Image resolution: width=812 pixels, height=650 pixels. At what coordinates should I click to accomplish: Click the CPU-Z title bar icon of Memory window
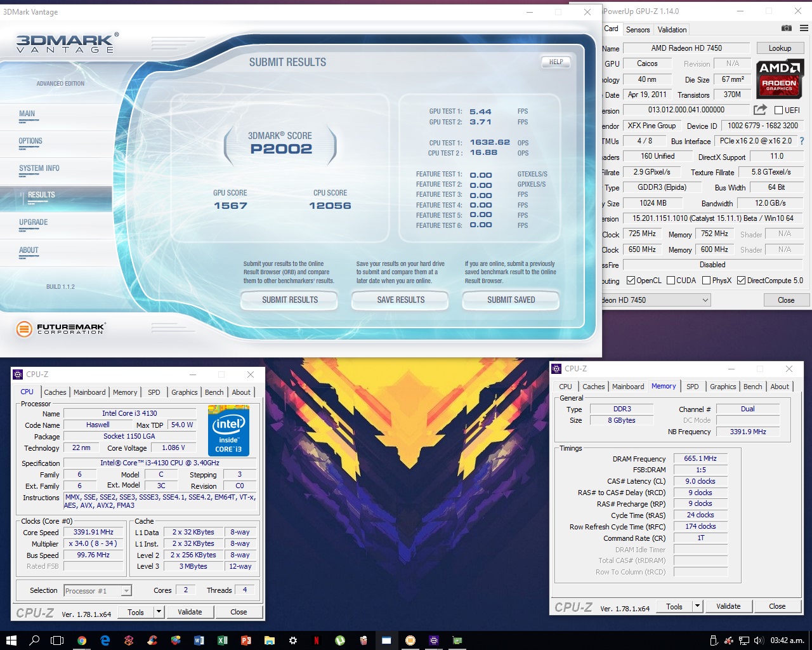pos(556,369)
